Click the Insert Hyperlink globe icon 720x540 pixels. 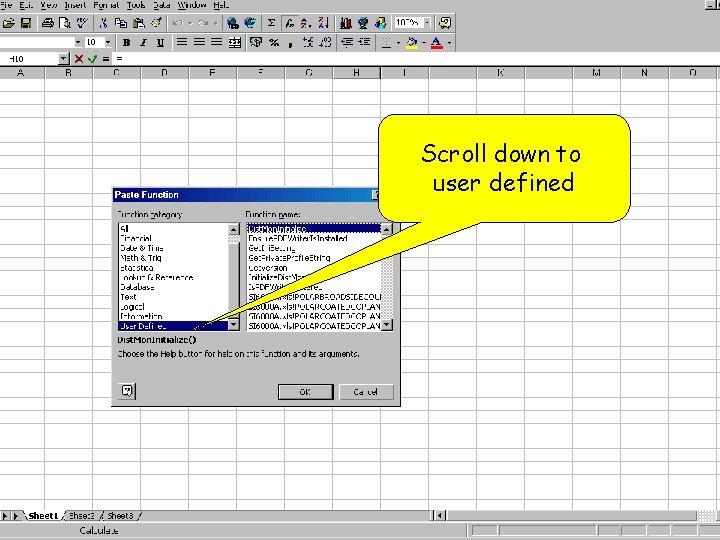[233, 23]
